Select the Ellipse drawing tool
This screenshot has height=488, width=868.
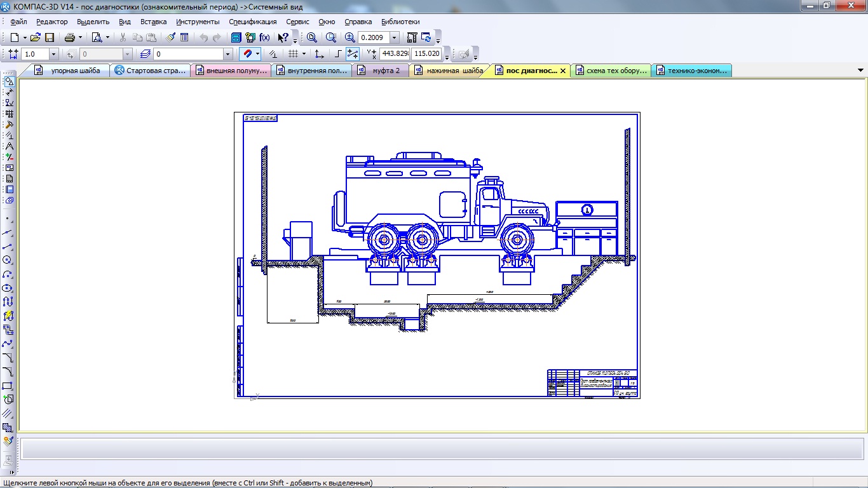(x=8, y=288)
